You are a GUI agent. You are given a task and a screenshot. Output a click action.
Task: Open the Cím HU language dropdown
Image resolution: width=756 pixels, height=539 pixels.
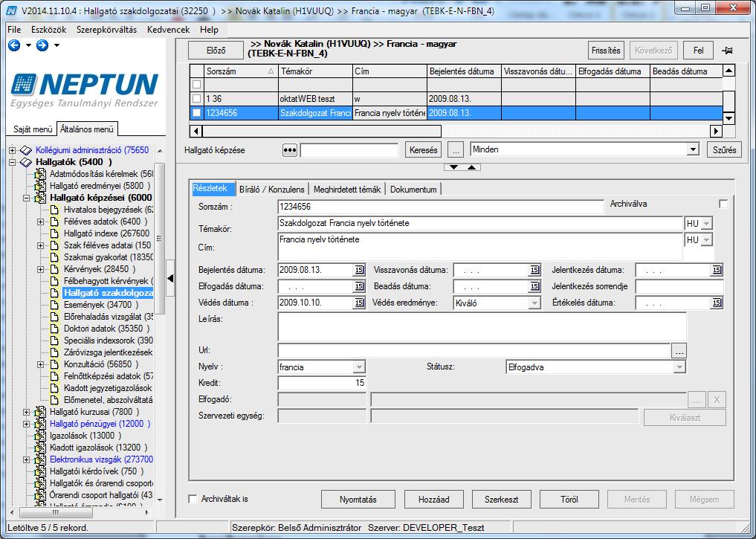[x=706, y=239]
